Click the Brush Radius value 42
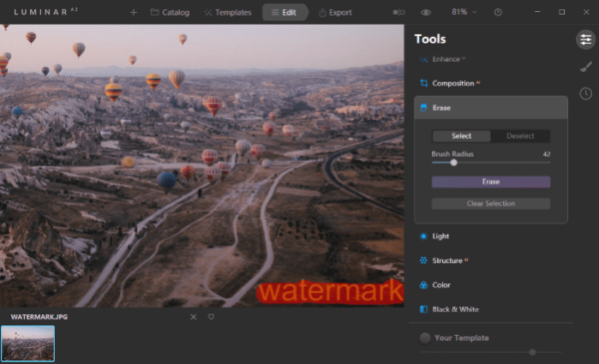This screenshot has width=599, height=364. 546,155
